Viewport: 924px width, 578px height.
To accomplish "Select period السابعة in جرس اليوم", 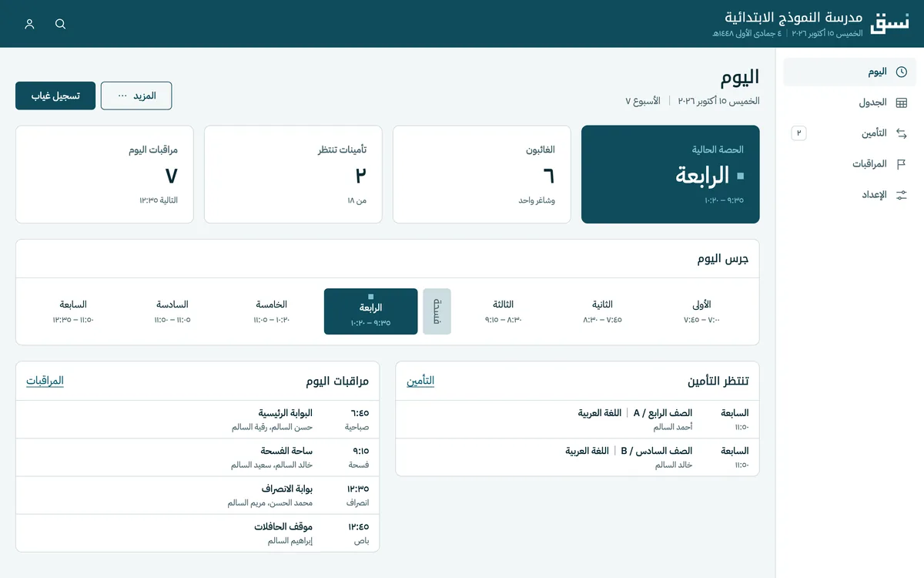I will tap(73, 311).
